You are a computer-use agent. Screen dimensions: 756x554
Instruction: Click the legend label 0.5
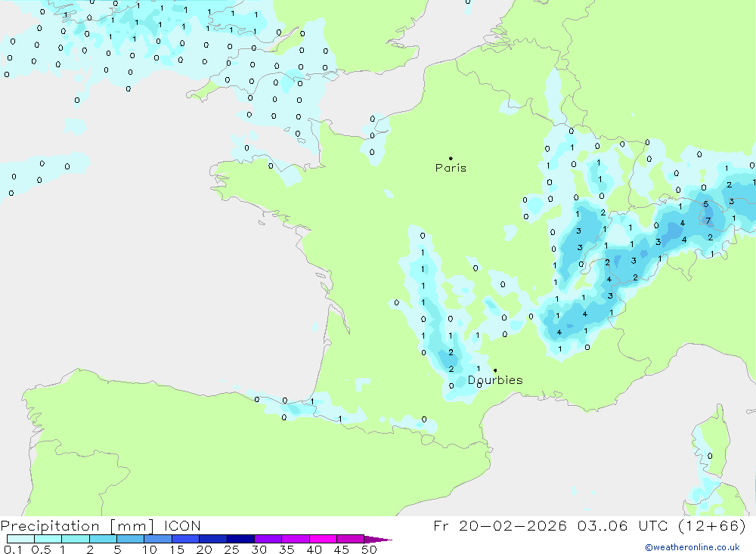click(41, 549)
